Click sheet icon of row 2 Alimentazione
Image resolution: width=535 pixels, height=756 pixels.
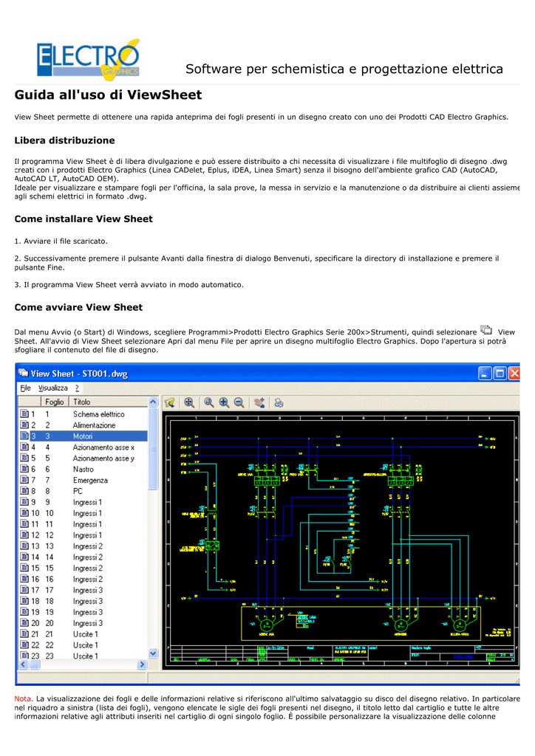pyautogui.click(x=24, y=425)
